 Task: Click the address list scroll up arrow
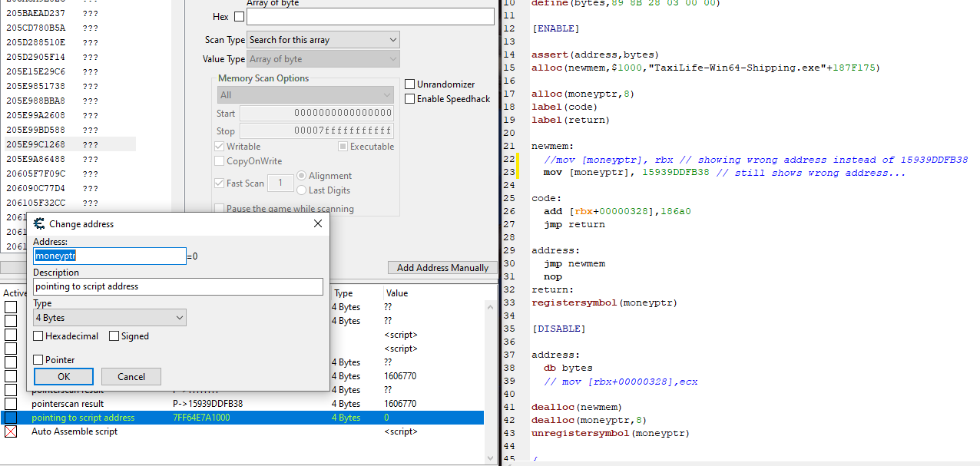491,306
